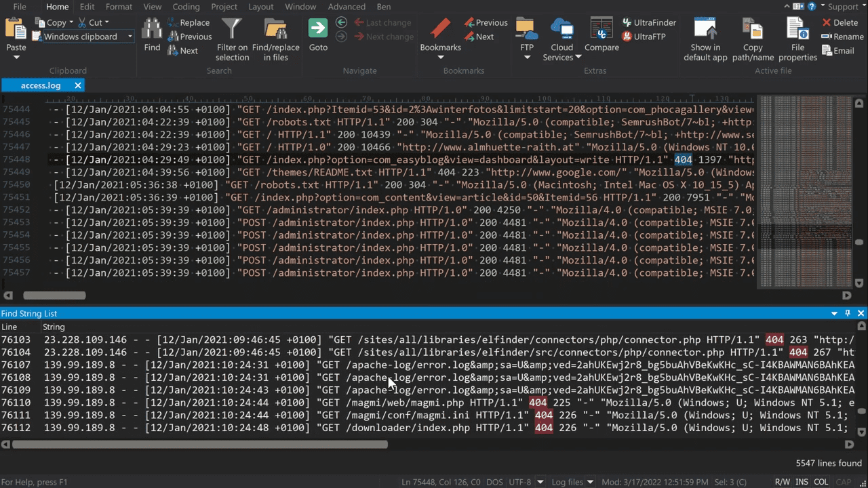Click the editor vertical scroll down arrow
The image size is (868, 488).
[859, 283]
